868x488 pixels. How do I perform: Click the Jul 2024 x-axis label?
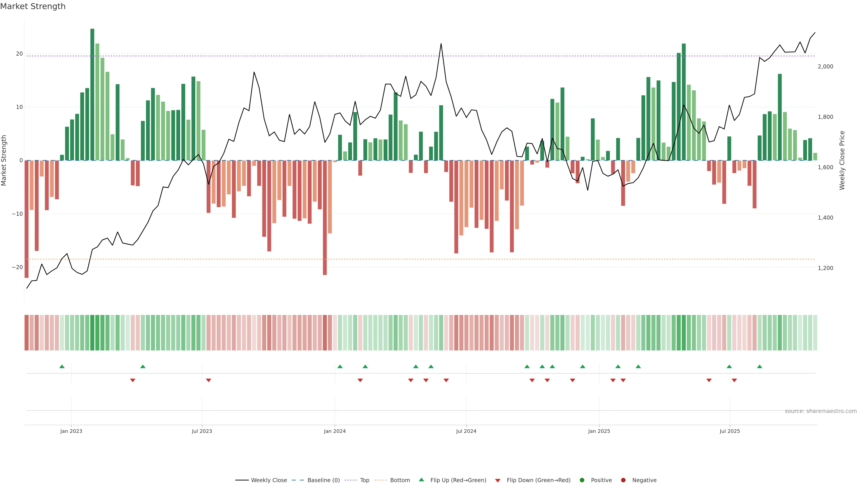click(x=466, y=431)
